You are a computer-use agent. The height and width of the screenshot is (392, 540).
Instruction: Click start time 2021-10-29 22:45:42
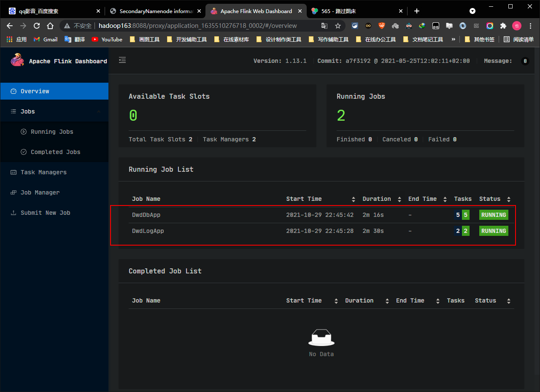pos(320,215)
